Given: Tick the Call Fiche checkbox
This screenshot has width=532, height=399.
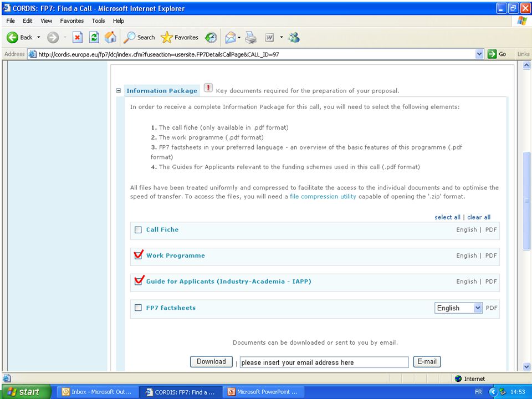Looking at the screenshot, I should point(138,230).
